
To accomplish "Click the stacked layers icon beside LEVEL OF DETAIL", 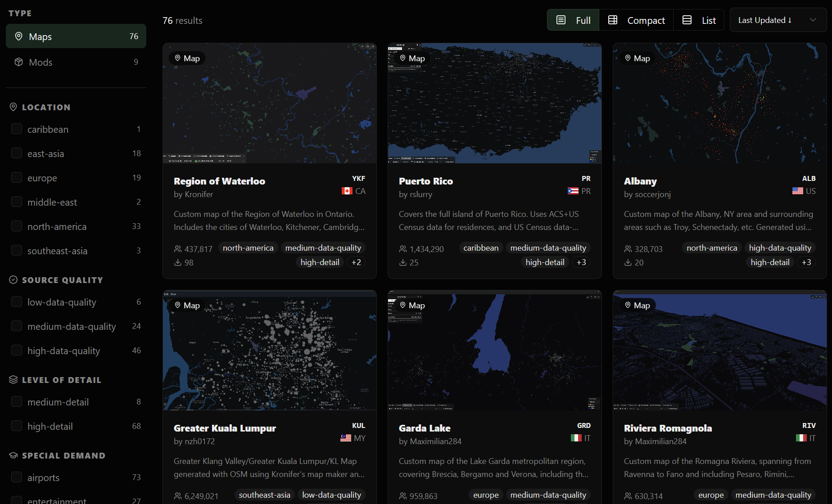I will pyautogui.click(x=13, y=379).
